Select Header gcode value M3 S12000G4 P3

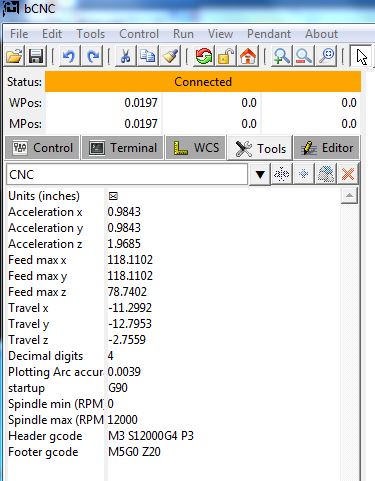pos(151,436)
